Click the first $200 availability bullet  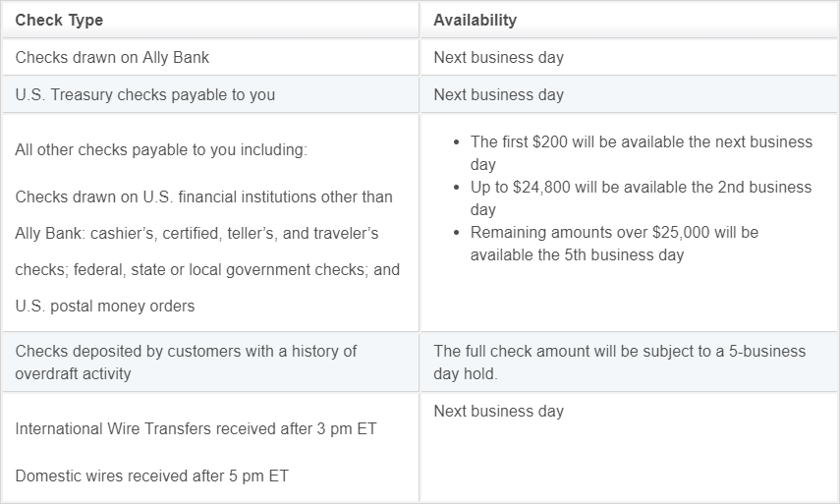tap(642, 153)
